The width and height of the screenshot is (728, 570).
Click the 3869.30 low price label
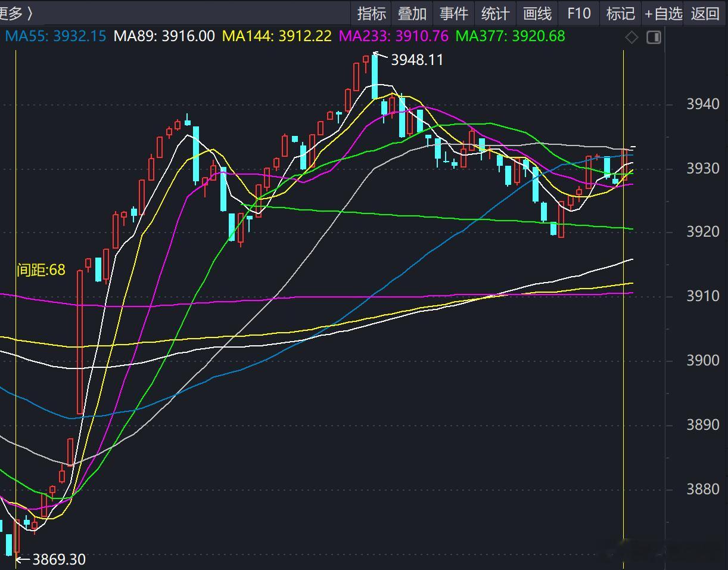point(58,559)
